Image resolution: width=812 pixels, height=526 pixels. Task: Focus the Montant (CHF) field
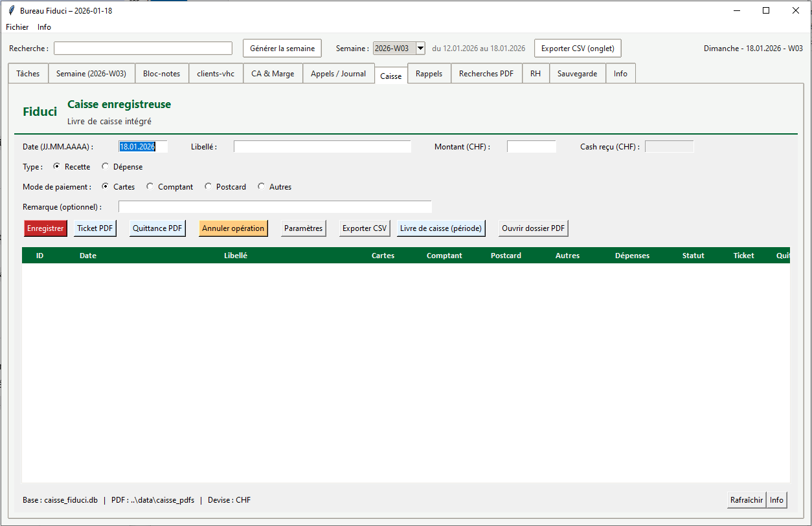[531, 147]
